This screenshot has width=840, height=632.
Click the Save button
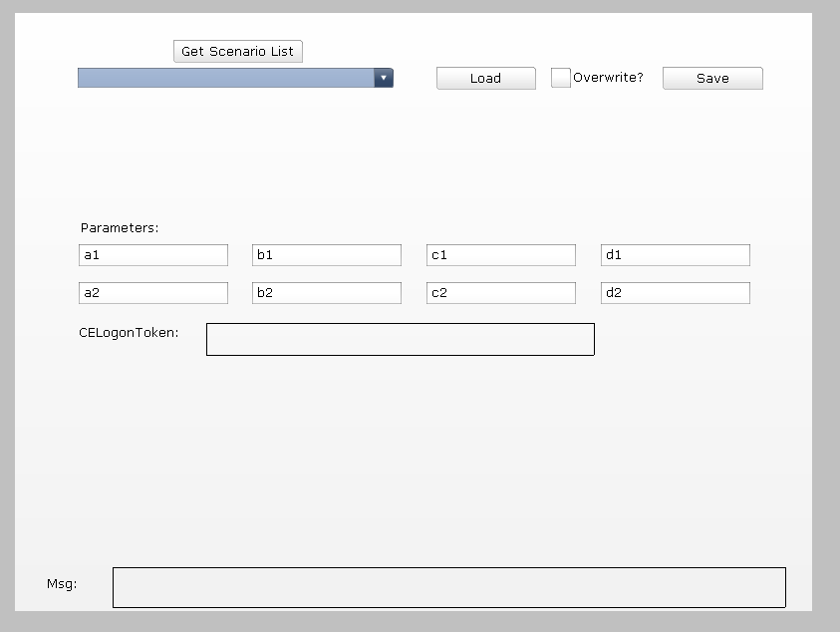712,79
